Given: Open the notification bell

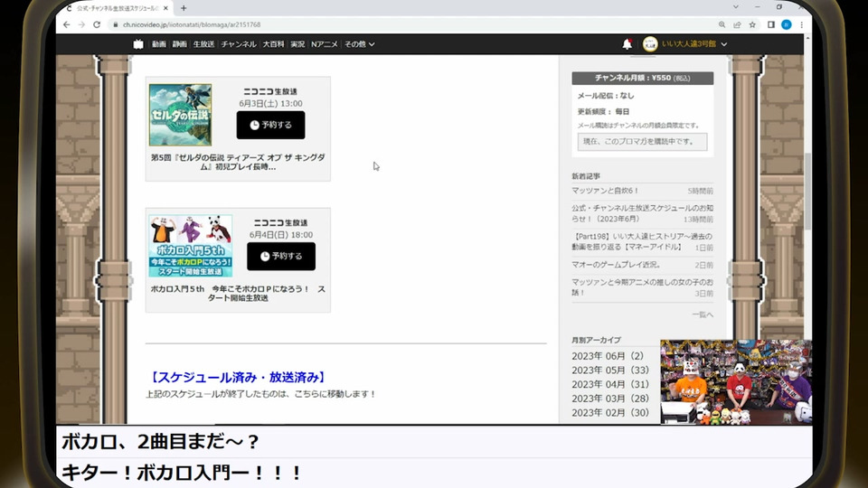Looking at the screenshot, I should pyautogui.click(x=627, y=44).
